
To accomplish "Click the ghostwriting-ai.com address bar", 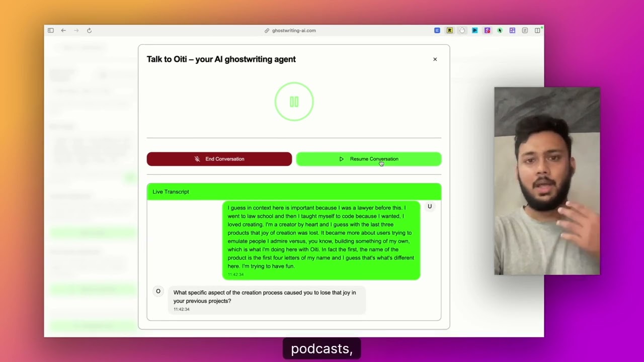I will (x=290, y=31).
